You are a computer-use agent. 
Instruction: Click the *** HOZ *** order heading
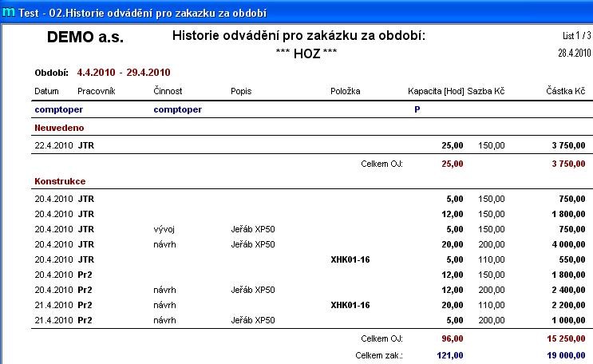(300, 53)
